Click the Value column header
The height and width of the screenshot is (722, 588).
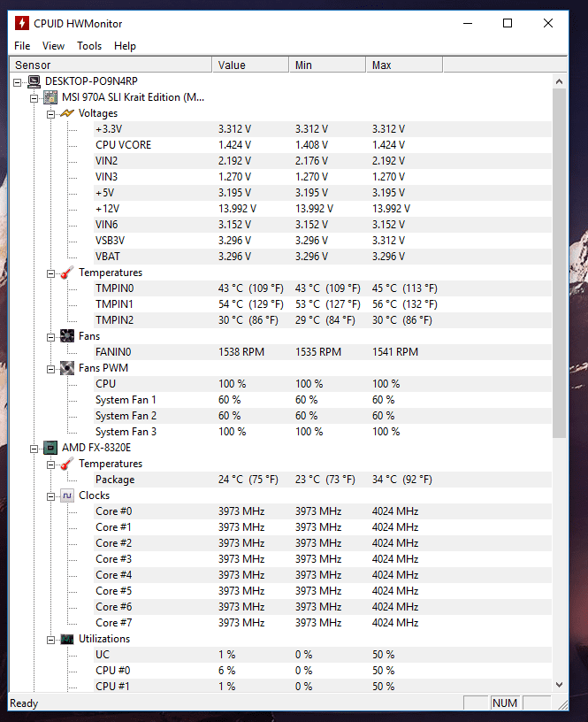point(251,65)
